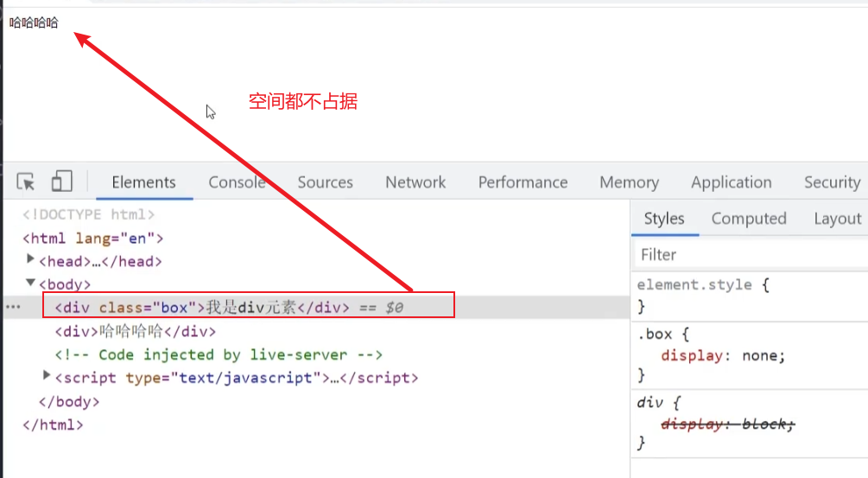Image resolution: width=868 pixels, height=478 pixels.
Task: Collapse the body element node
Action: [x=30, y=283]
